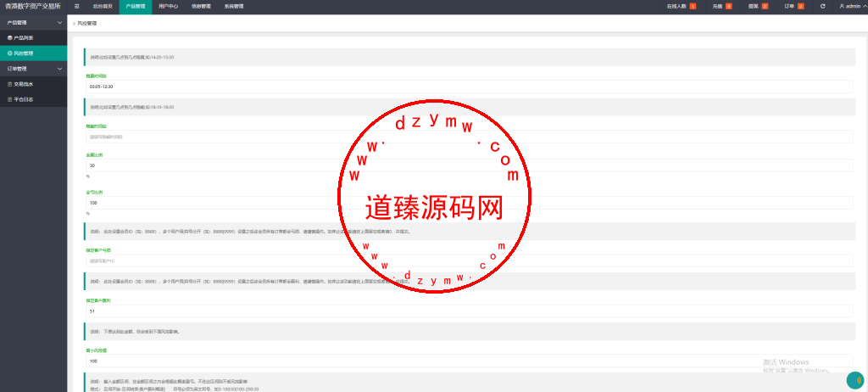
Task: Click the empty second time-range input field
Action: (470, 137)
